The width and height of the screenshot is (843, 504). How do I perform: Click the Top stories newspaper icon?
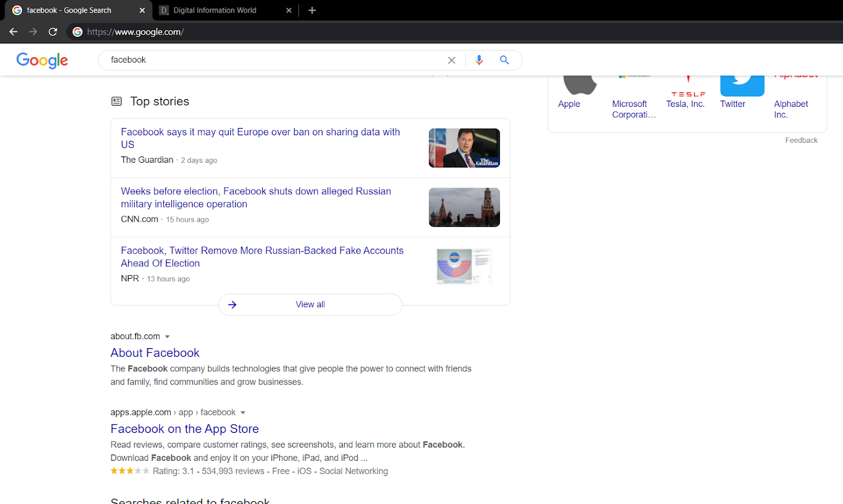pyautogui.click(x=116, y=101)
